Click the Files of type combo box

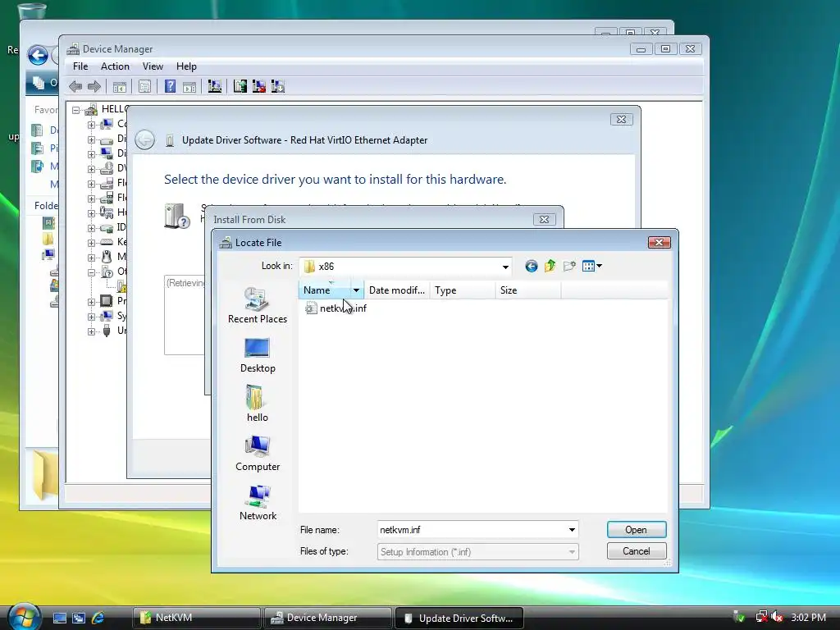[478, 552]
